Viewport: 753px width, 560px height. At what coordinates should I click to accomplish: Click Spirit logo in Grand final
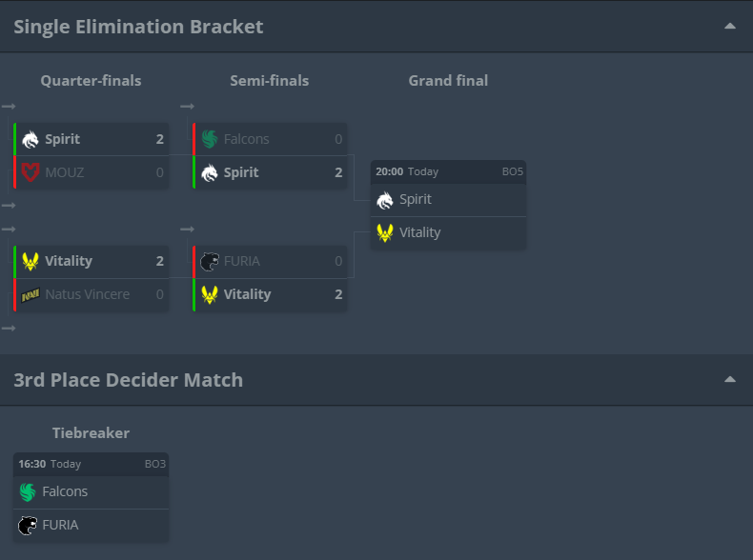[x=385, y=200]
